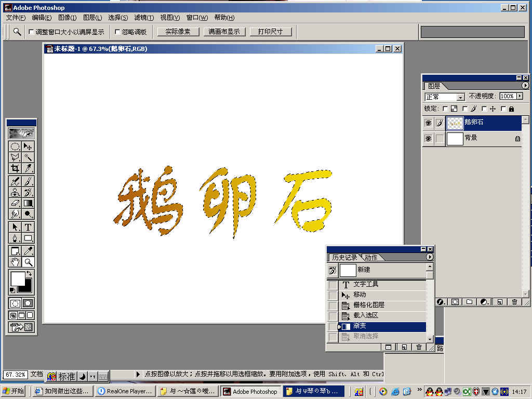Switch to the 动作 tab

click(371, 257)
